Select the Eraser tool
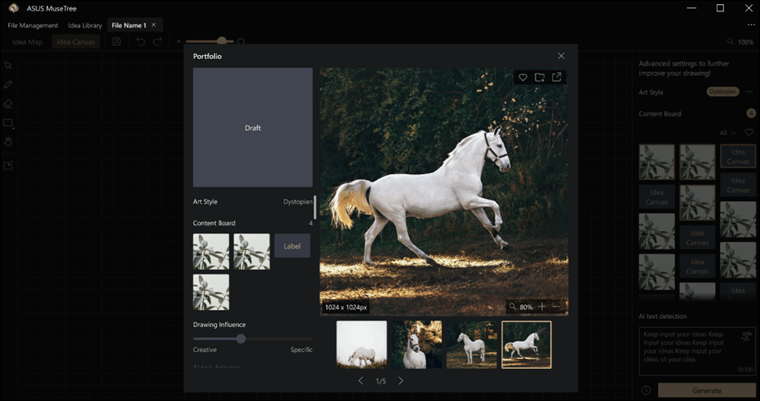The width and height of the screenshot is (760, 401). click(8, 104)
